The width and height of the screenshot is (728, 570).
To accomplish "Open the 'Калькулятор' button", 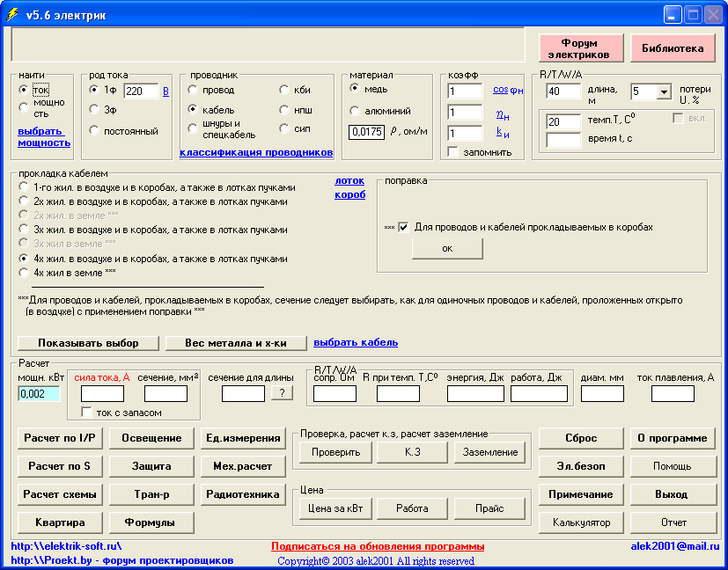I will coord(580,522).
